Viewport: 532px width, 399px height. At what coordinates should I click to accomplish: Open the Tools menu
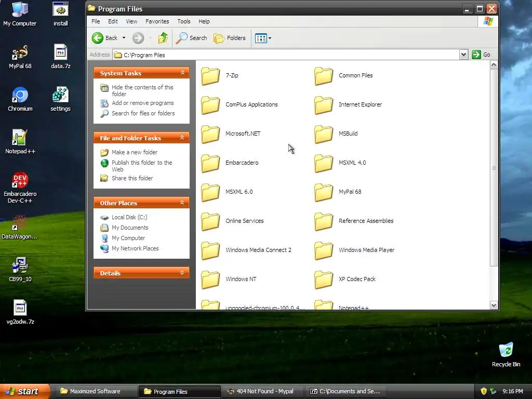coord(184,21)
